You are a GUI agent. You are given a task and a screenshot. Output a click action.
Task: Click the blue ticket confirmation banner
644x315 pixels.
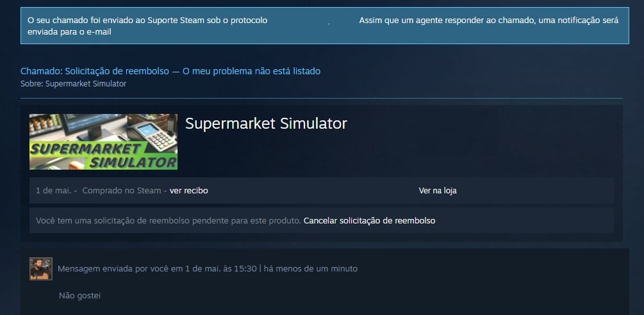tap(324, 26)
